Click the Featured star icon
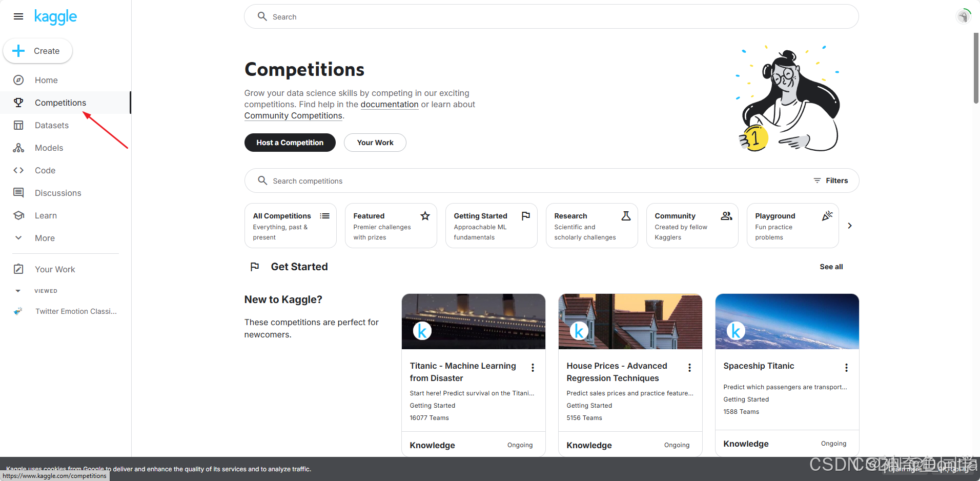 [x=425, y=216]
